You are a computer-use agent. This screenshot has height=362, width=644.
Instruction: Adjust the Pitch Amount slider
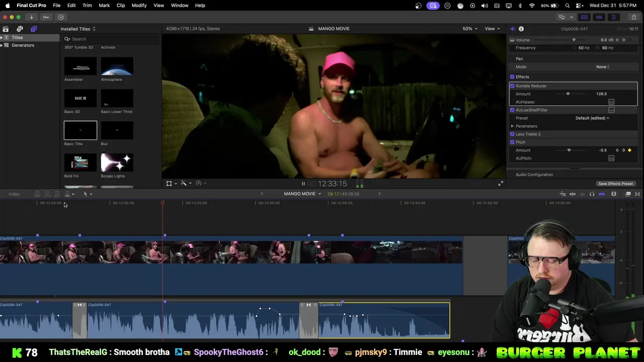click(569, 150)
